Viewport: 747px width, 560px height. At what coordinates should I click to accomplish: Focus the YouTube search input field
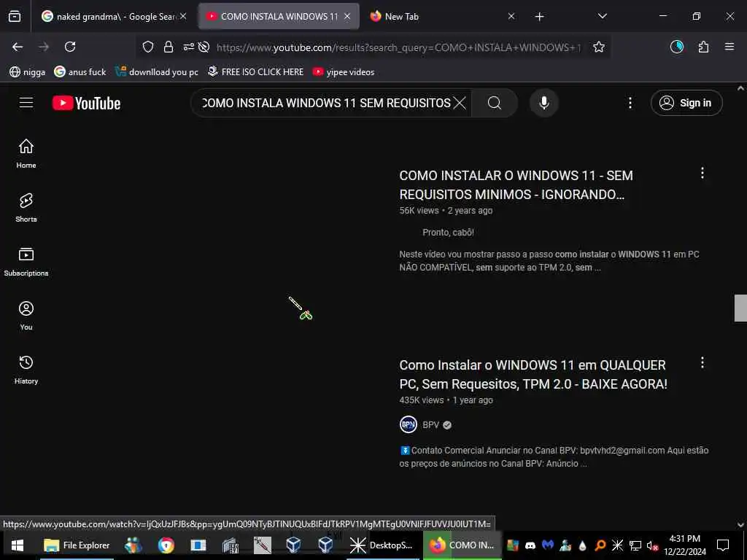(326, 103)
